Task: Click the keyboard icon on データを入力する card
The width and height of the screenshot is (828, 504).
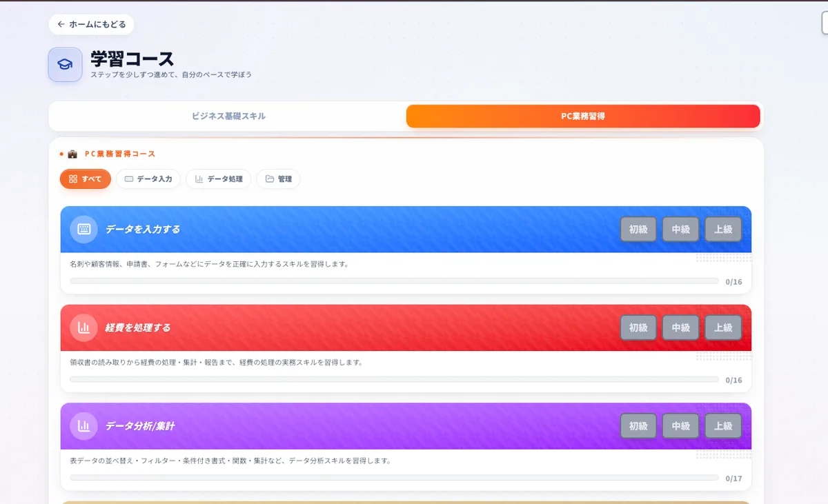Action: click(x=84, y=229)
